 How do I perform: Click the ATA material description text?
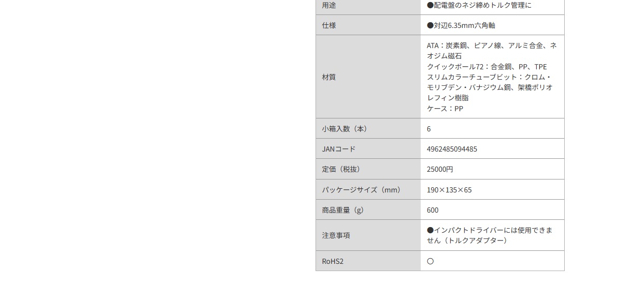(x=492, y=51)
